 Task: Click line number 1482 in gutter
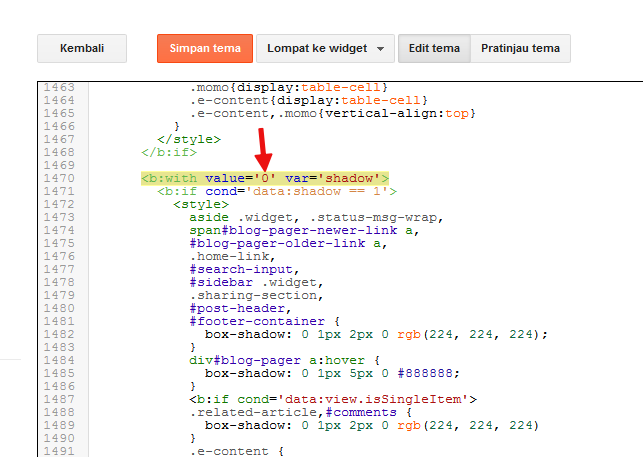point(59,334)
